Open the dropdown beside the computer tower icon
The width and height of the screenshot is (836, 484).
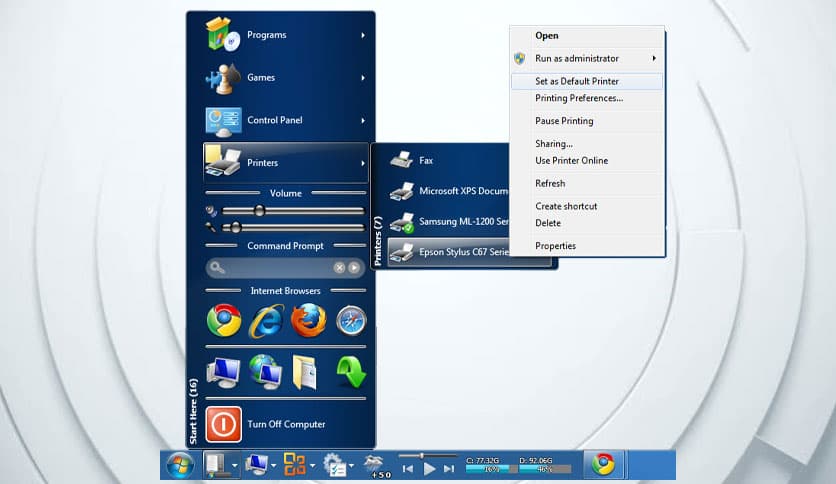coord(235,466)
